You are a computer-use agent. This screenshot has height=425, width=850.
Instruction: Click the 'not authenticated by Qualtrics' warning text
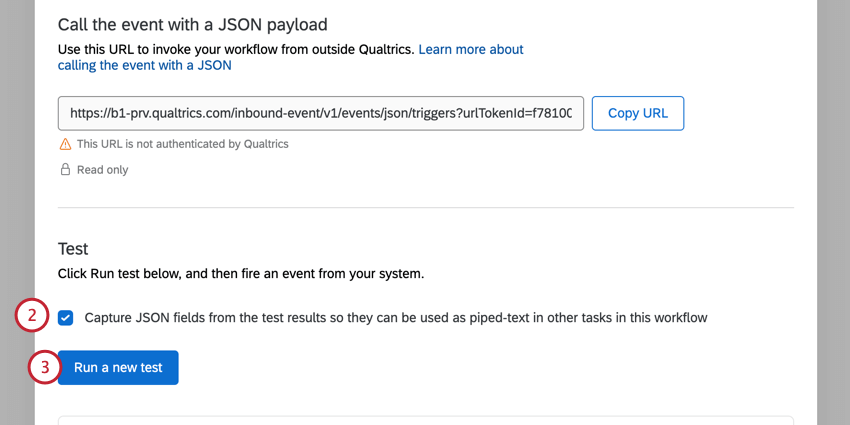pyautogui.click(x=182, y=144)
